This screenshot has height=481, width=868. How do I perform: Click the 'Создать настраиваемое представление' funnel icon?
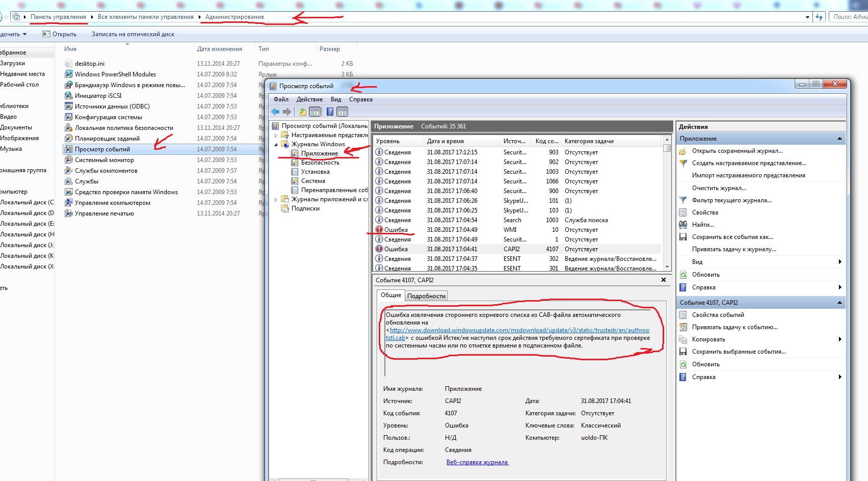coord(683,163)
